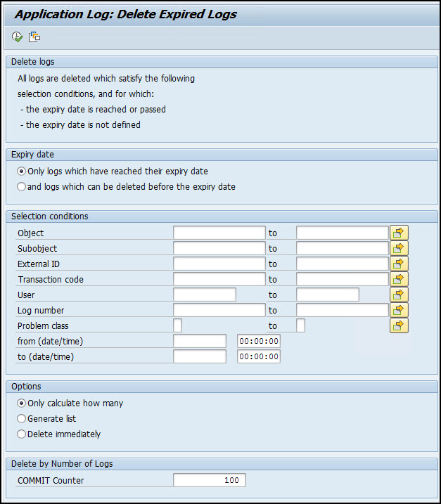Click the Transaction code from-value field

219,279
